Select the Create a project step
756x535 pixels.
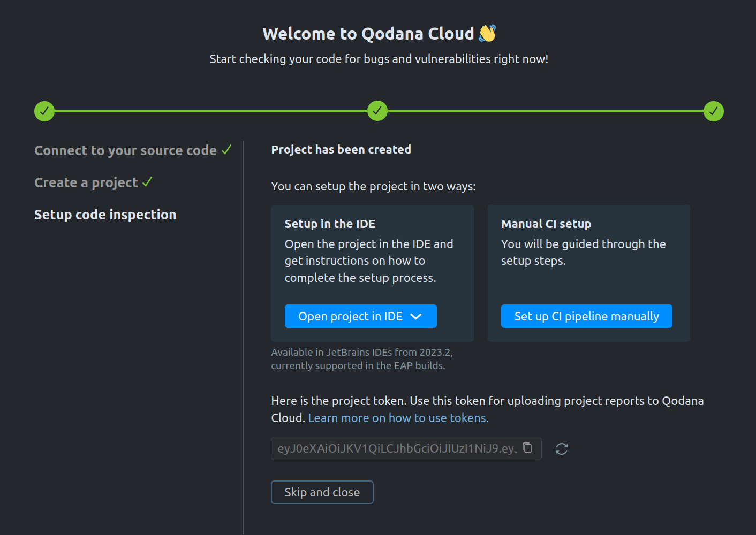(x=86, y=182)
